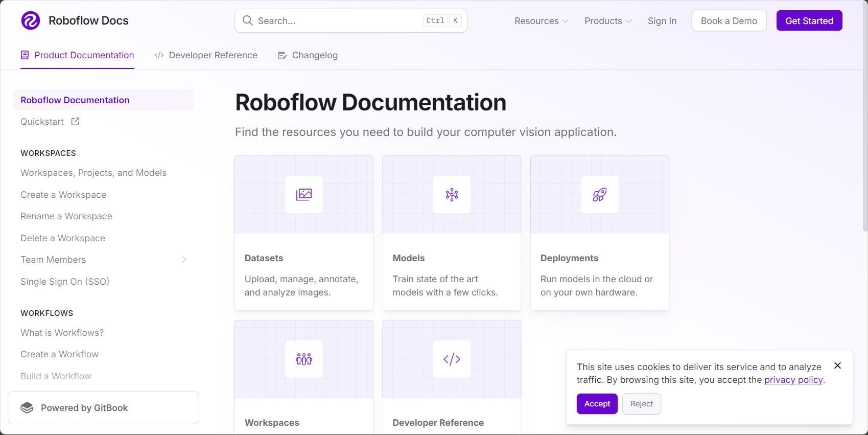Click the Product Documentation book icon

click(x=25, y=55)
